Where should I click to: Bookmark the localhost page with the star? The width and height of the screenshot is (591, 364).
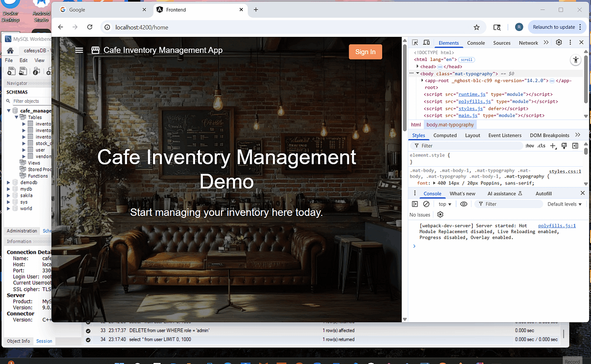[x=476, y=28]
